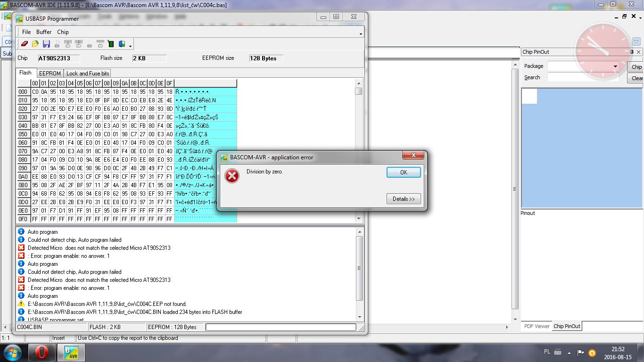
Task: Click the Search field in Chip PinOut
Action: pyautogui.click(x=583, y=77)
